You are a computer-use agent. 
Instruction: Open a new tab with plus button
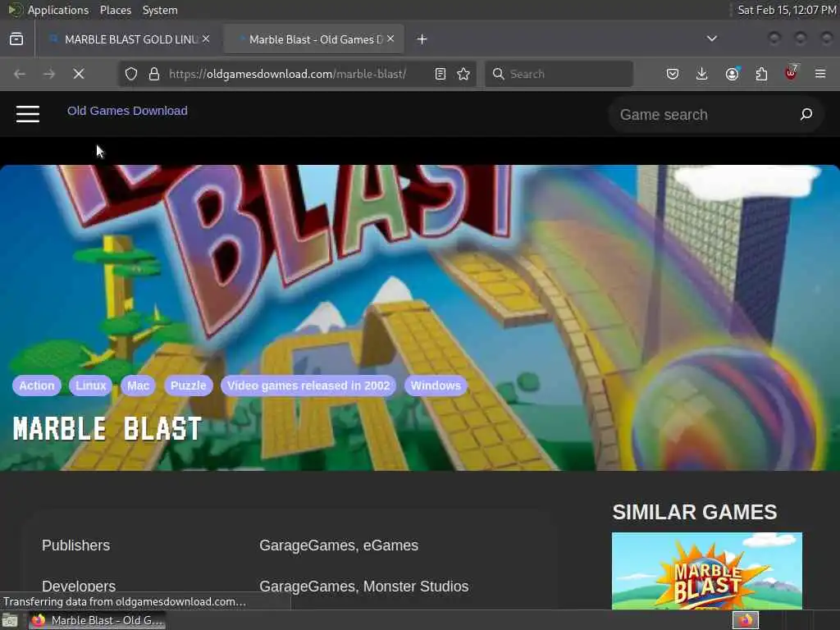(422, 39)
